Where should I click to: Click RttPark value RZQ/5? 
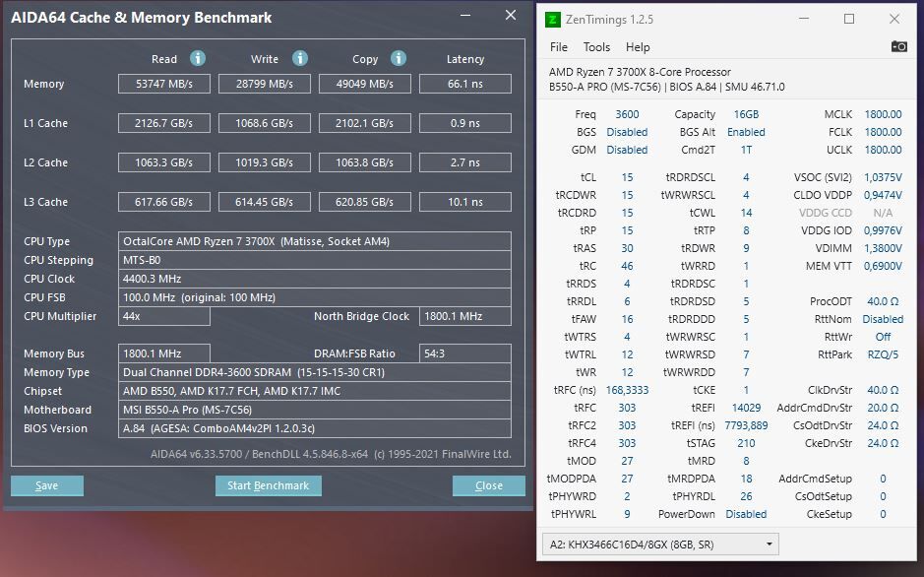[883, 354]
